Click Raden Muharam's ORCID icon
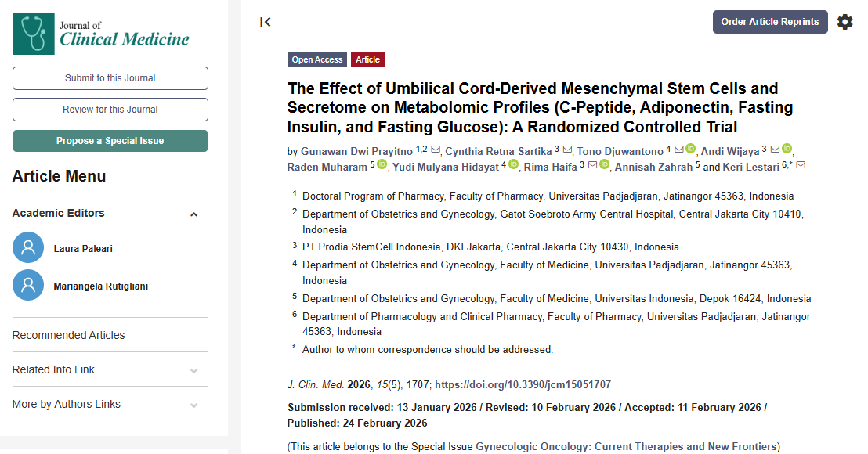This screenshot has width=868, height=454. (382, 165)
